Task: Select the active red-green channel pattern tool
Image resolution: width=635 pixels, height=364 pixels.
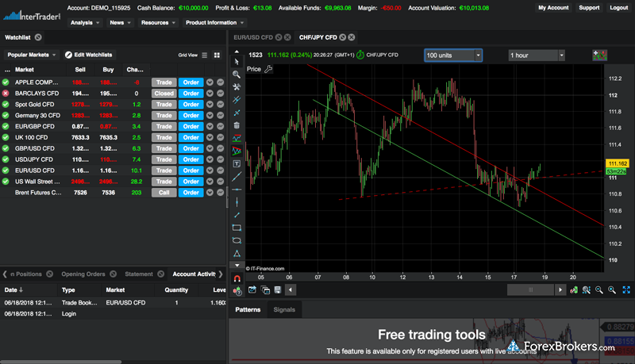Action: (237, 151)
